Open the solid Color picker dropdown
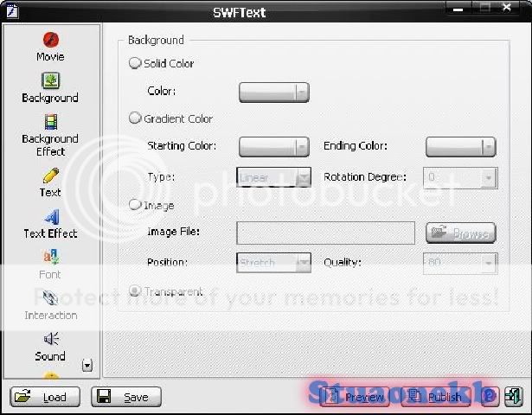The image size is (532, 415). point(274,93)
